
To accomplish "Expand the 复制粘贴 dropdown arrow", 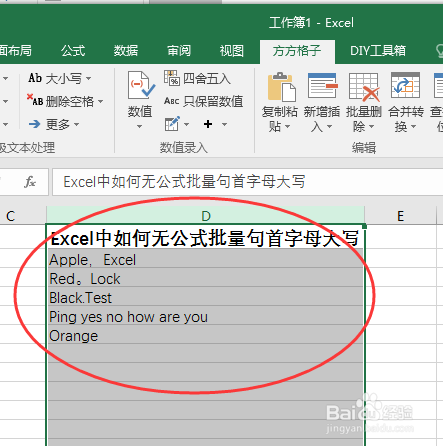I will click(x=287, y=127).
